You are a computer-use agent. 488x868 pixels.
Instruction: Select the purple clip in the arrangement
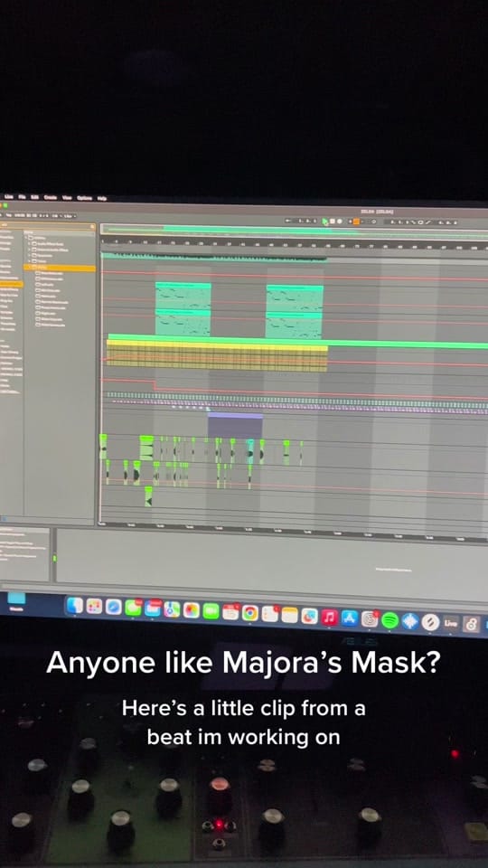[235, 425]
